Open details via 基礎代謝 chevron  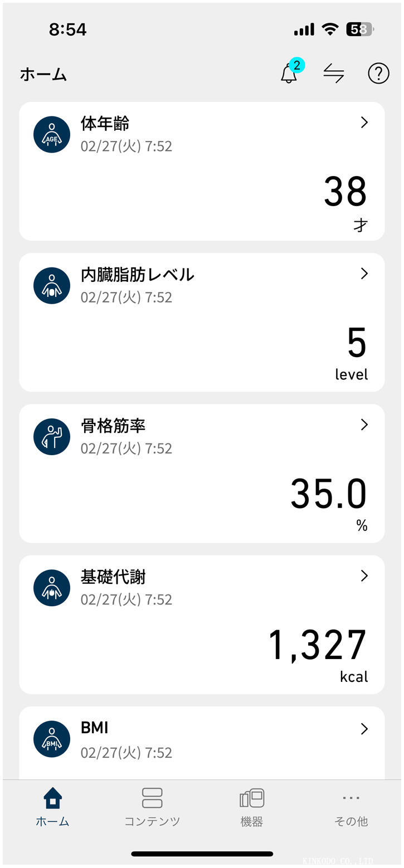pyautogui.click(x=364, y=576)
